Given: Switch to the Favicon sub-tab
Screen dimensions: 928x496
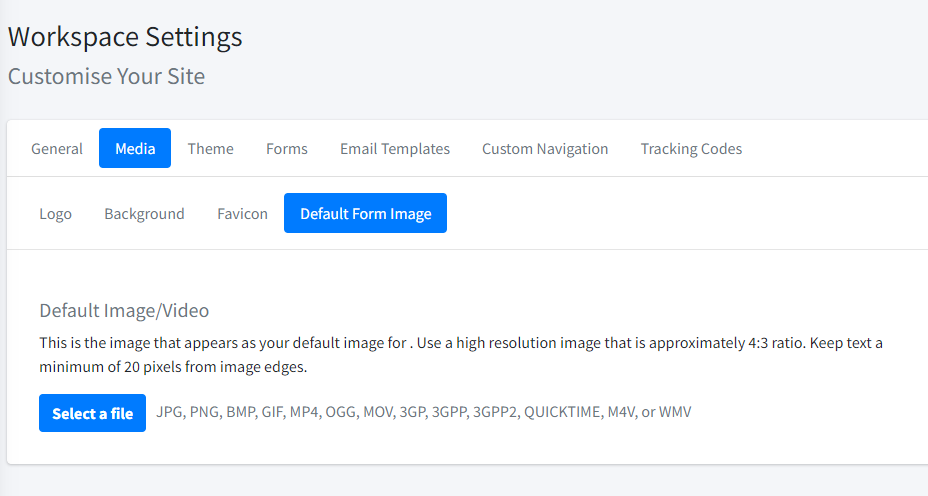Looking at the screenshot, I should tap(242, 214).
